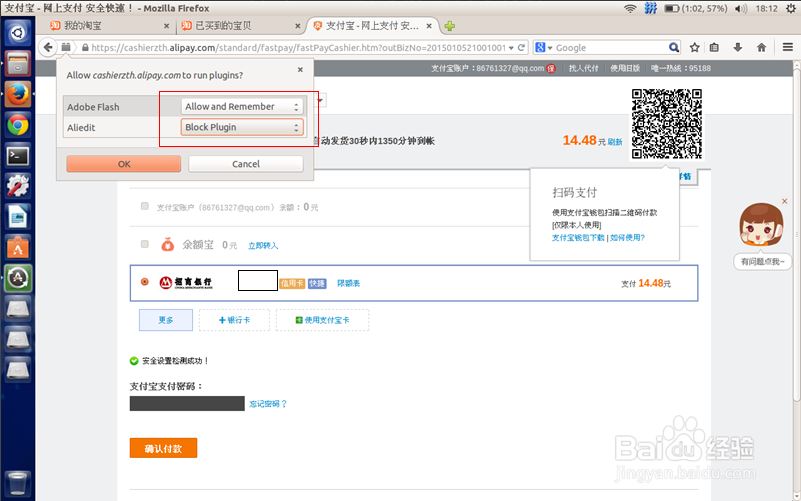Click the 余额宝 money bag icon

click(x=168, y=245)
